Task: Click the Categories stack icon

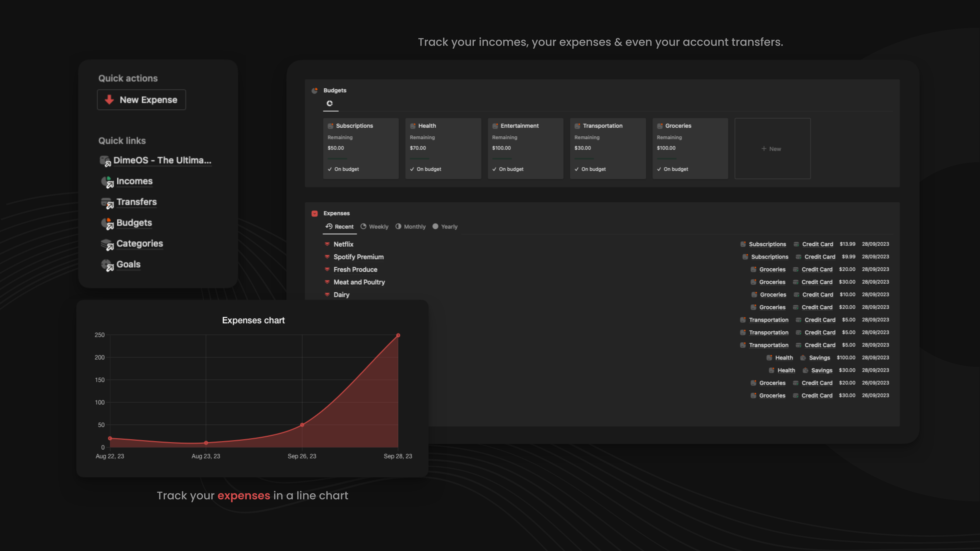Action: [107, 244]
